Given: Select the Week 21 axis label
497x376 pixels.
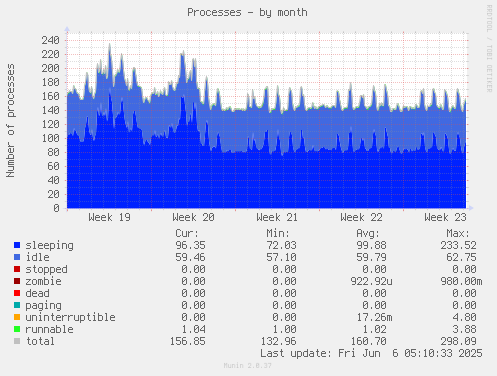Looking at the screenshot, I should 277,217.
